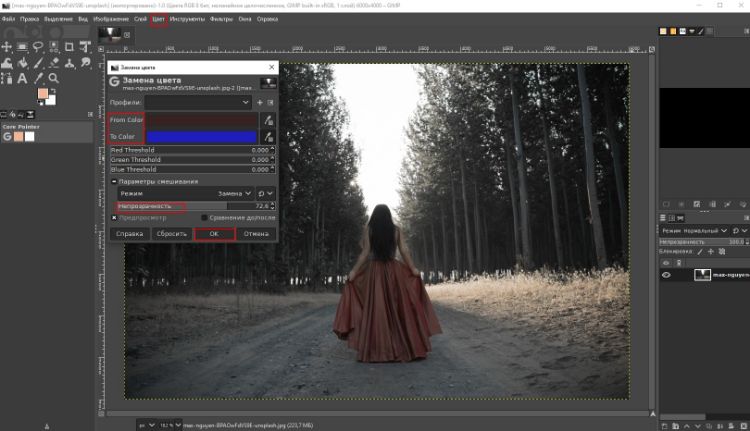Hide the max-nguyen layer with the eye icon

tap(667, 275)
